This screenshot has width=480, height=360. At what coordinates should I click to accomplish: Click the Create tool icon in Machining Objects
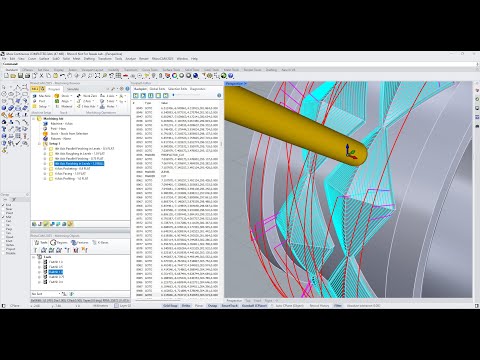(x=36, y=250)
